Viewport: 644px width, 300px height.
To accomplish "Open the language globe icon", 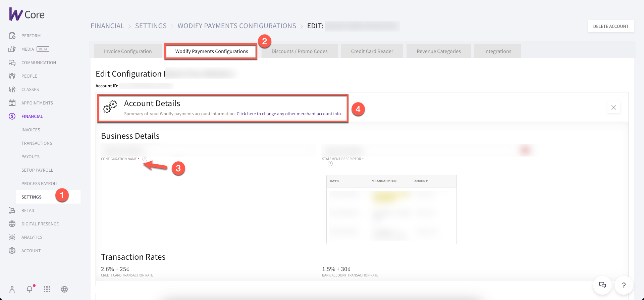I will (64, 289).
